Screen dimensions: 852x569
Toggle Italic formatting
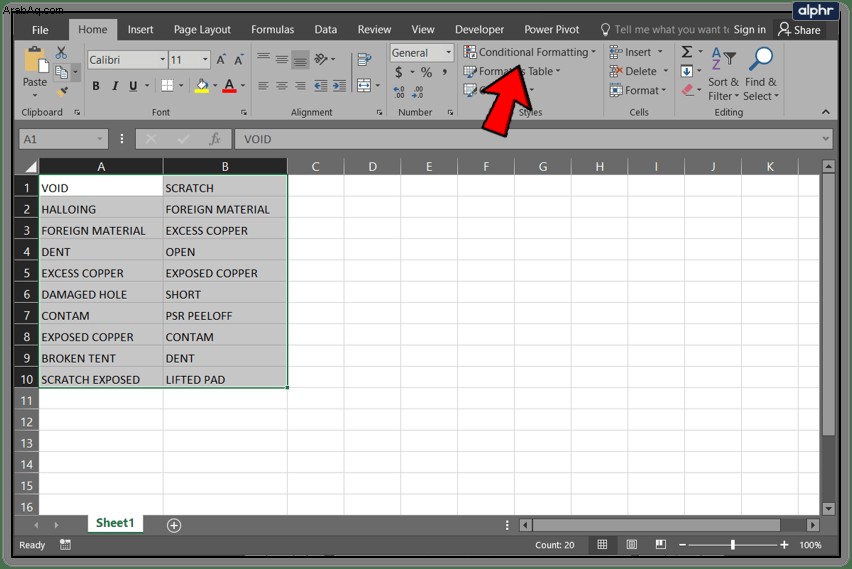coord(115,86)
